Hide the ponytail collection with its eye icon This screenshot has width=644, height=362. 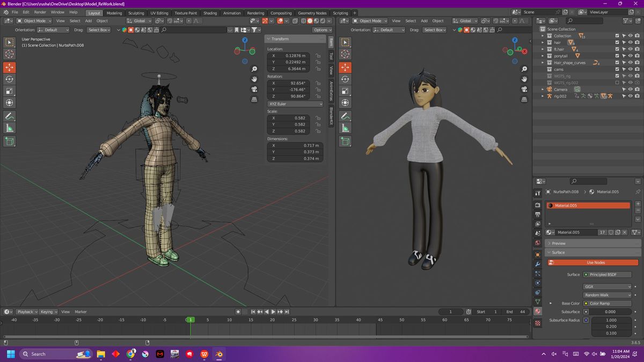coord(630,56)
